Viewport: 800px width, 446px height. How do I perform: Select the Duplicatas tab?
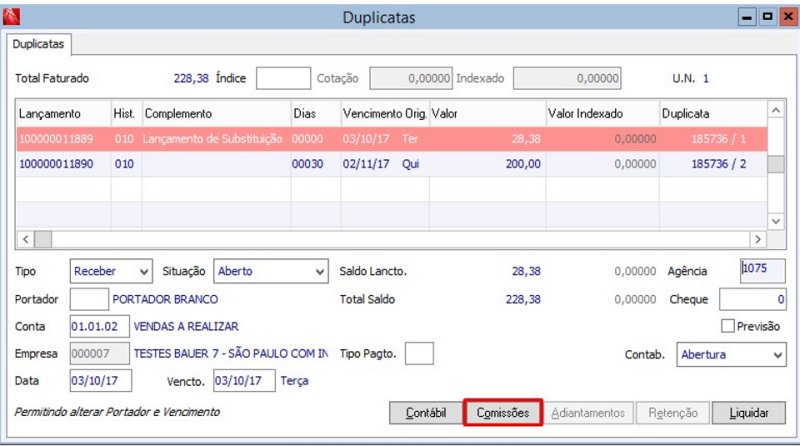click(39, 44)
